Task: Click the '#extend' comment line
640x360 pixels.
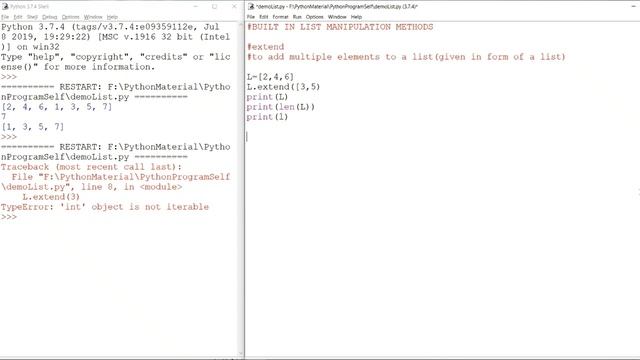Action: 265,47
